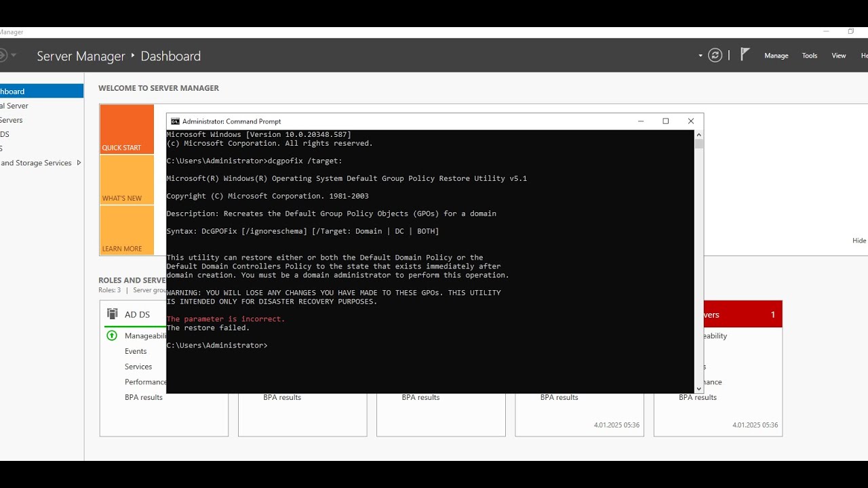Click the Refresh icon in the header bar
This screenshot has width=868, height=488.
click(x=715, y=55)
